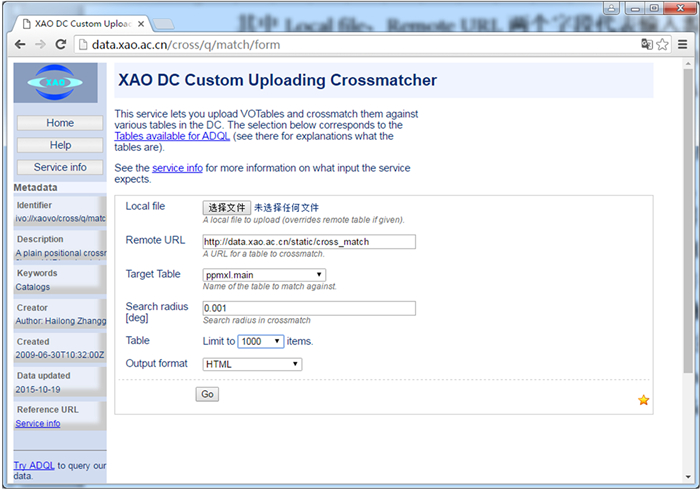The image size is (700, 489).
Task: Click the browser back arrow
Action: pyautogui.click(x=19, y=45)
